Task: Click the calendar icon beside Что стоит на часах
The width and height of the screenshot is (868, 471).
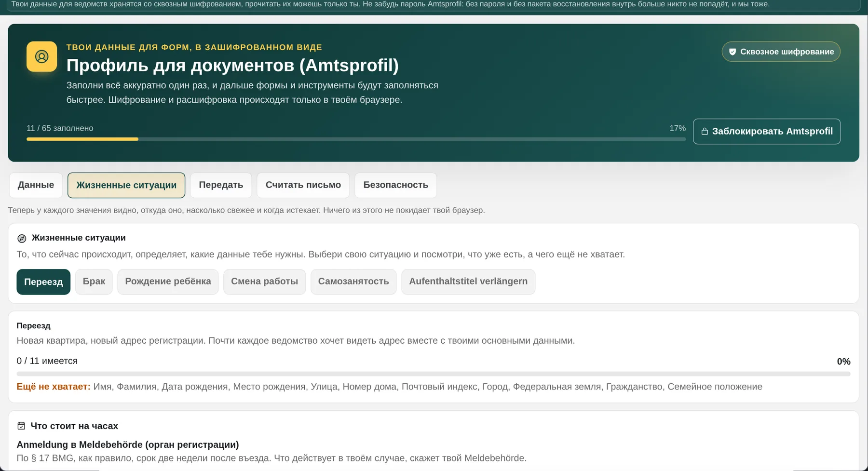Action: pos(21,426)
